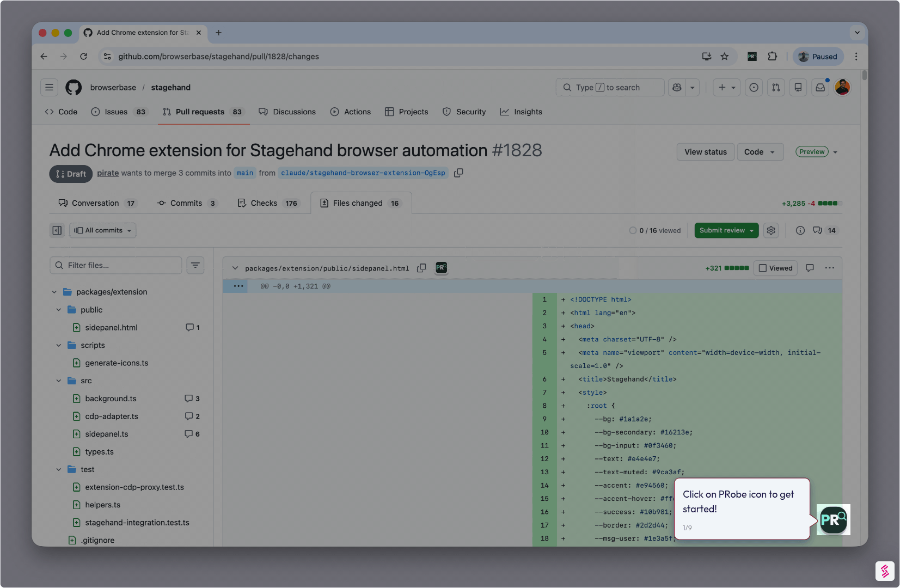Click the Type / to search box
Image resolution: width=900 pixels, height=588 pixels.
(610, 87)
